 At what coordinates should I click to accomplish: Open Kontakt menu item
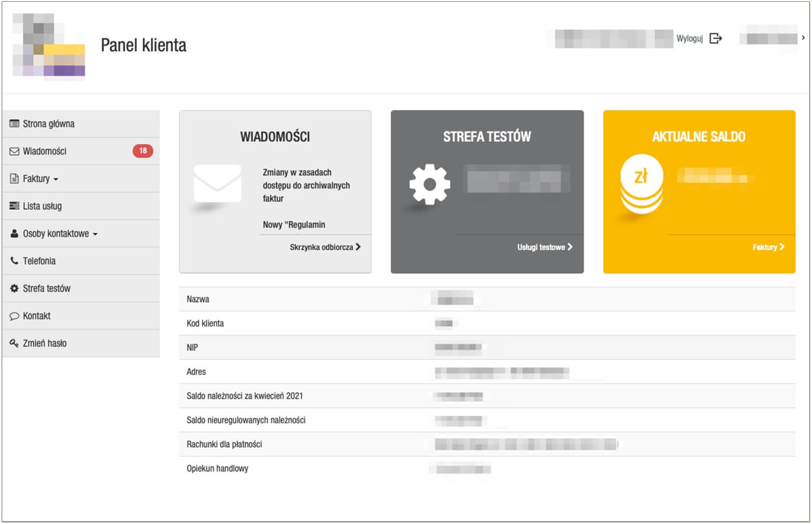coord(81,316)
